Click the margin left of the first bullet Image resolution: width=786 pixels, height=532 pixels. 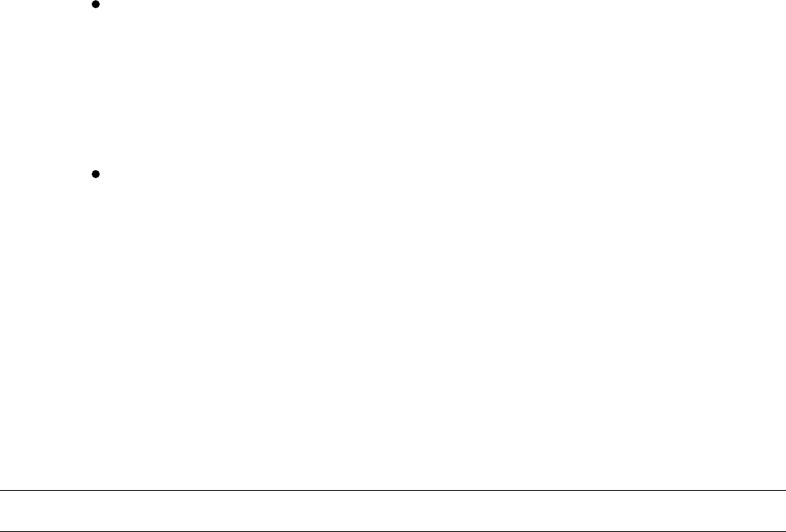pos(45,5)
